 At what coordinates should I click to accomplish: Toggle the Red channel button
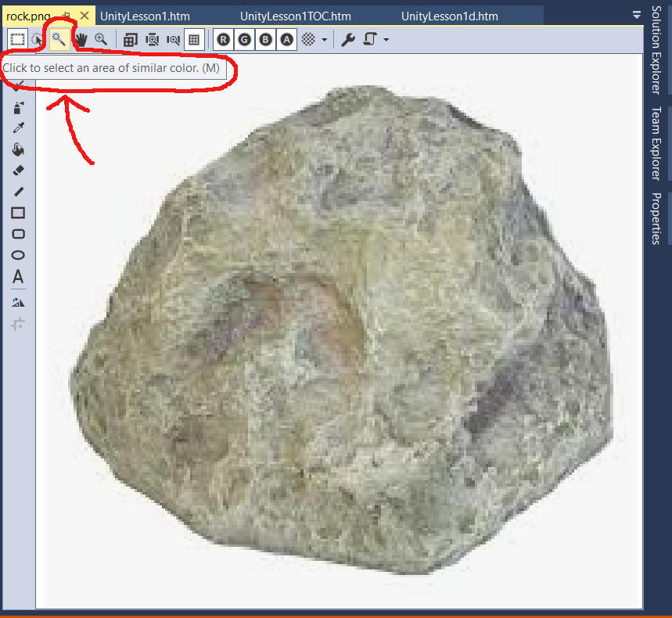point(223,40)
